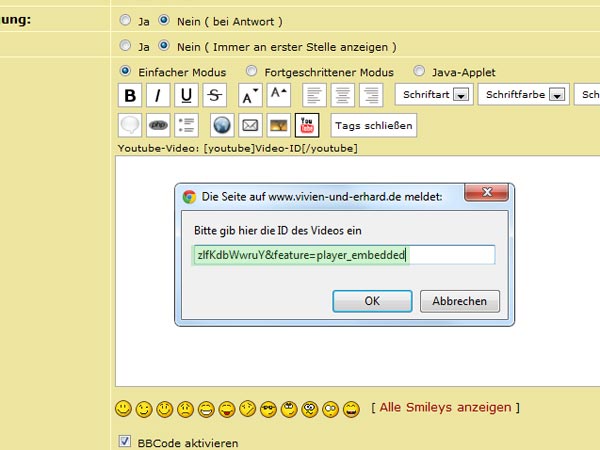The height and width of the screenshot is (450, 600).
Task: Click the underline formatting button
Action: [x=186, y=95]
